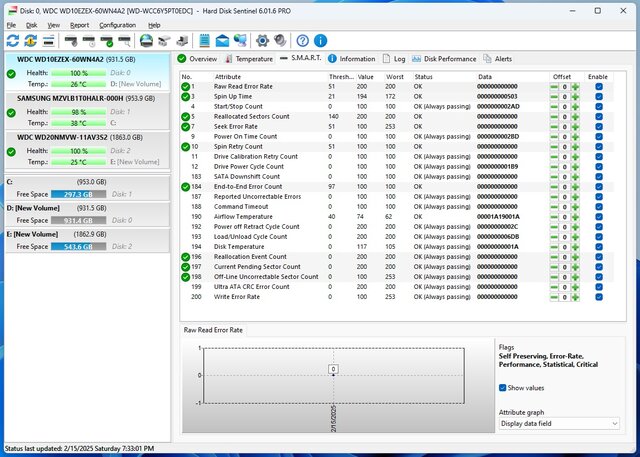Screen dimensions: 640x457
Task: Click green status icon for End-to-End Error Count
Action: (186, 187)
